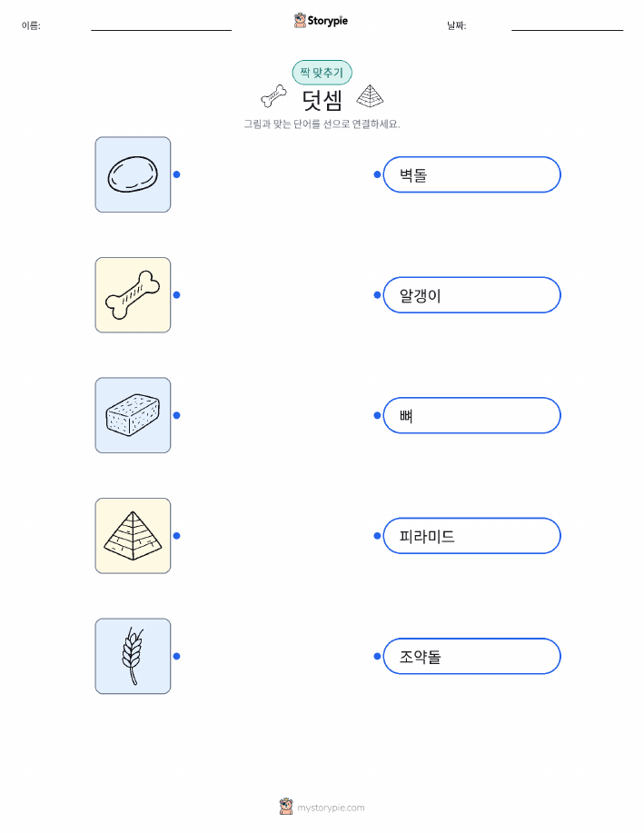Image resolution: width=644 pixels, height=833 pixels.
Task: Click the small pyramid icon beside title
Action: (x=370, y=95)
